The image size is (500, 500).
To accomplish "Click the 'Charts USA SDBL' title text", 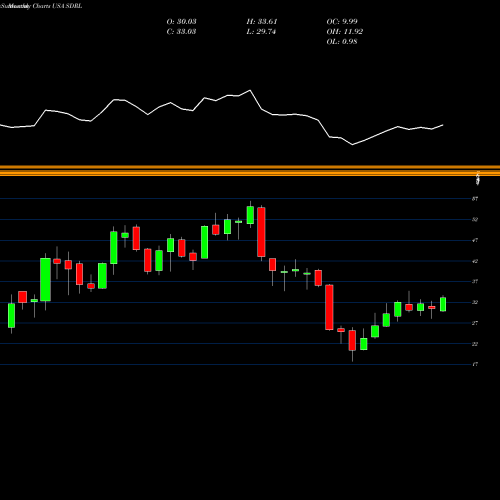I will pos(57,6).
